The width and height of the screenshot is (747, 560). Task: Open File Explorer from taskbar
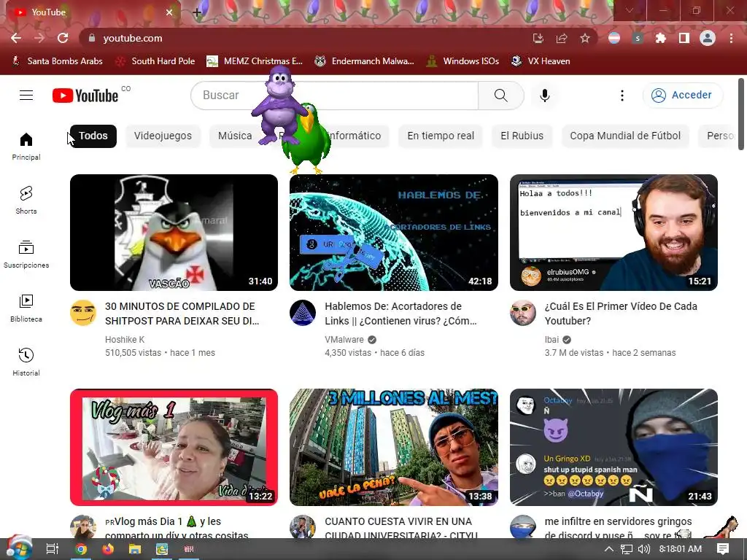click(x=135, y=549)
